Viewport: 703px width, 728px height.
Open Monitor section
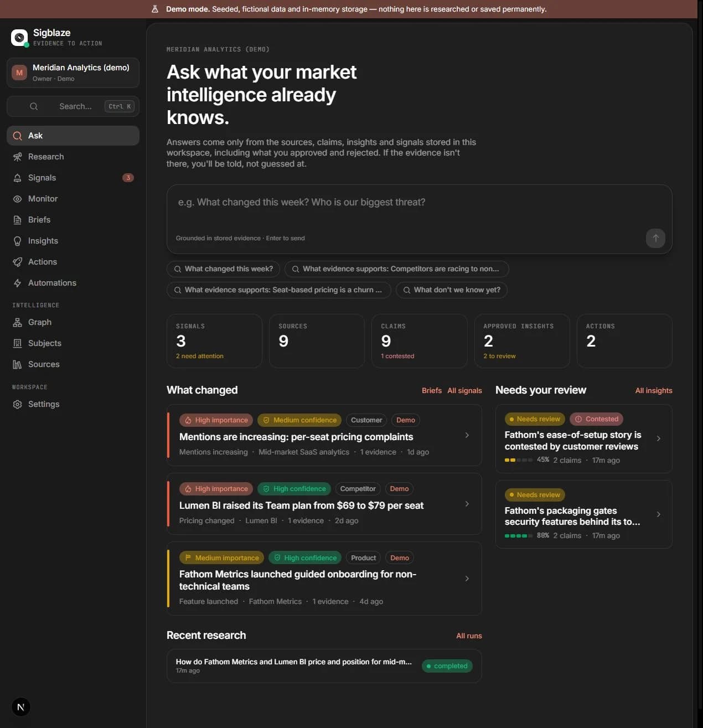coord(73,199)
